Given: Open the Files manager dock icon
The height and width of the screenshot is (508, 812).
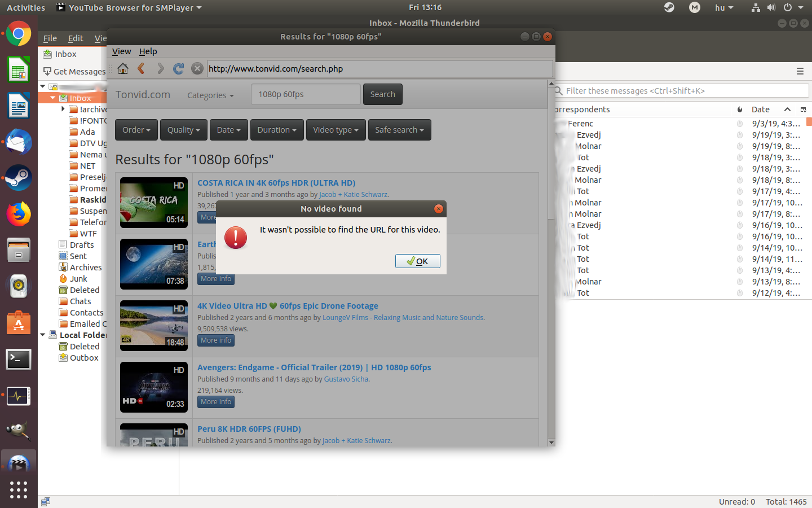Looking at the screenshot, I should [x=19, y=250].
